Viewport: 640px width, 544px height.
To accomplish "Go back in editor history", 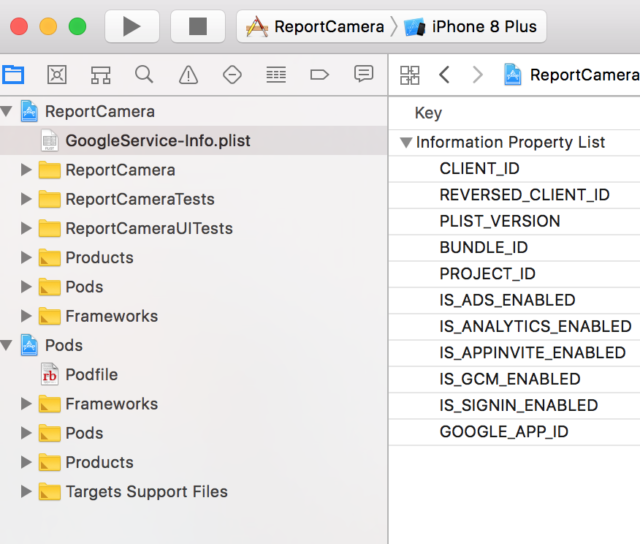I will 444,75.
